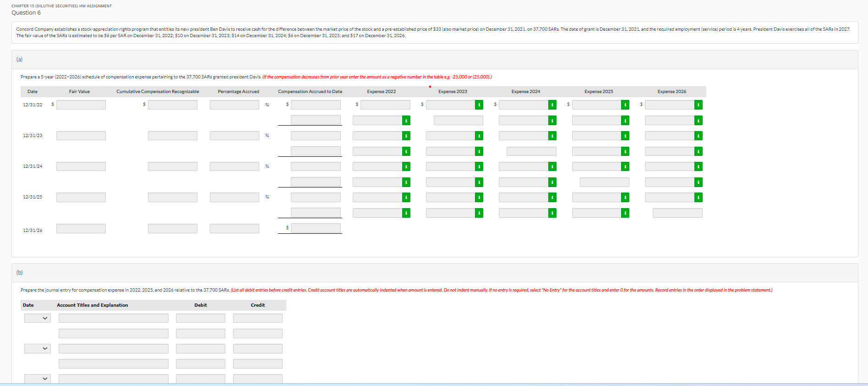Click Expense 2022 field in 12/31/22 row

[x=385, y=105]
